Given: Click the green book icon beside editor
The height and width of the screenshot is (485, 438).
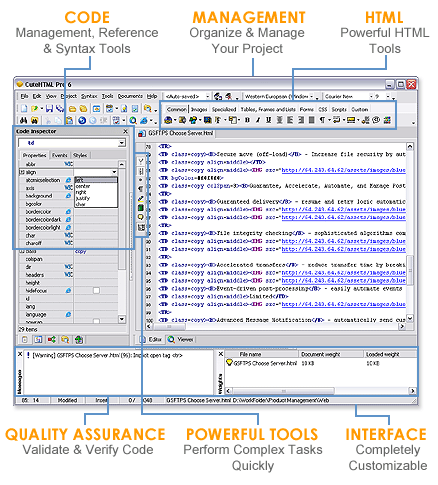Looking at the screenshot, I should [141, 208].
